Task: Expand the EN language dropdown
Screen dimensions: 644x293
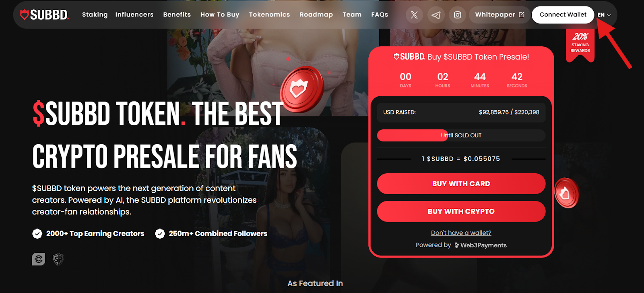Action: tap(604, 15)
